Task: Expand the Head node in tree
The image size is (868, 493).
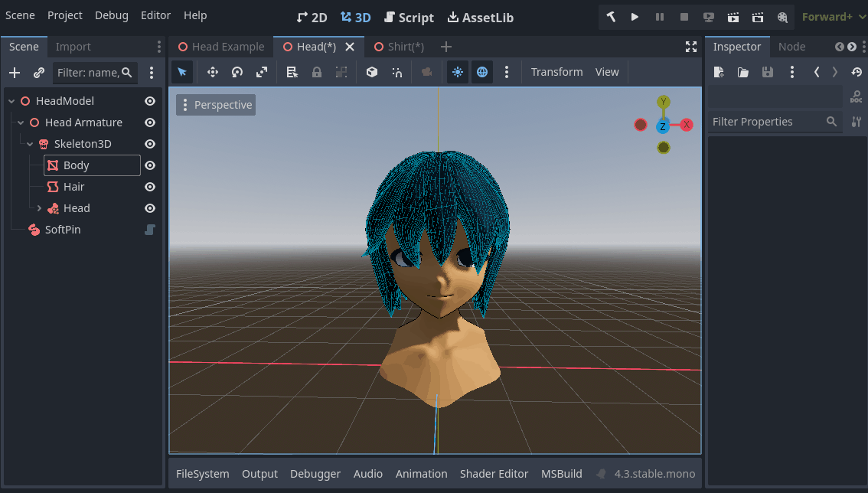Action: click(39, 208)
